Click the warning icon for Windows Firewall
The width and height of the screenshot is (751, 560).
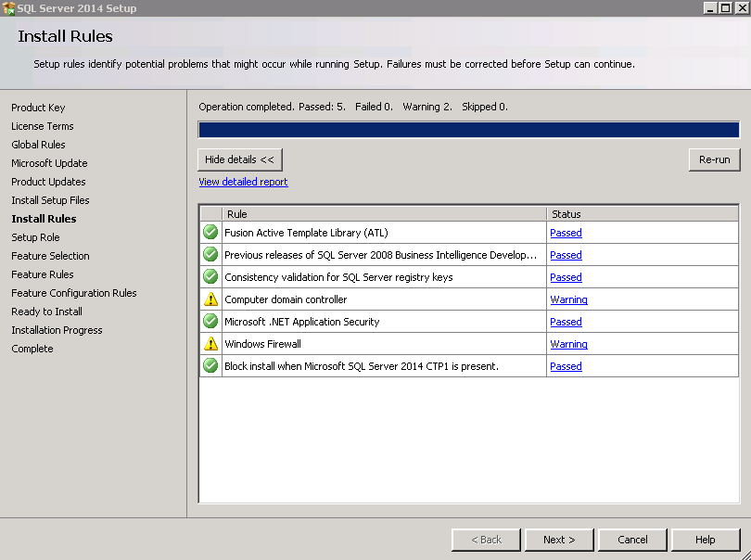210,343
